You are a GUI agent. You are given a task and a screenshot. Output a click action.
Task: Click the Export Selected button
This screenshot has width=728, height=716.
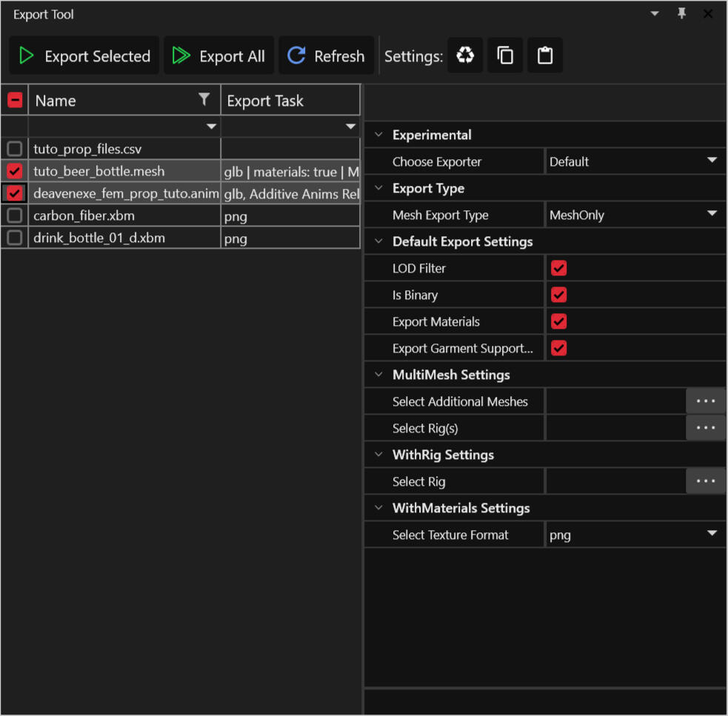point(84,56)
